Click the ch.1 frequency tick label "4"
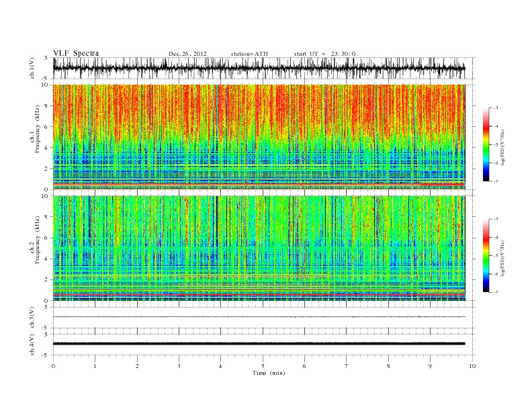The width and height of the screenshot is (532, 411). click(46, 148)
